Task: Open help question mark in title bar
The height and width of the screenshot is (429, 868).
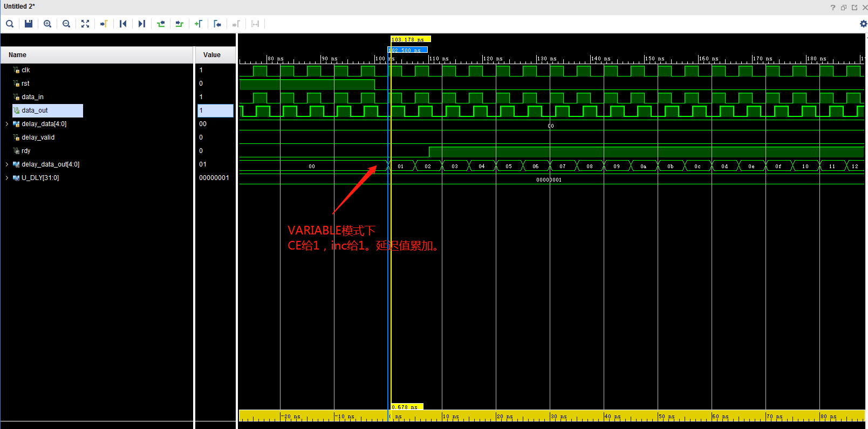Action: (x=833, y=8)
